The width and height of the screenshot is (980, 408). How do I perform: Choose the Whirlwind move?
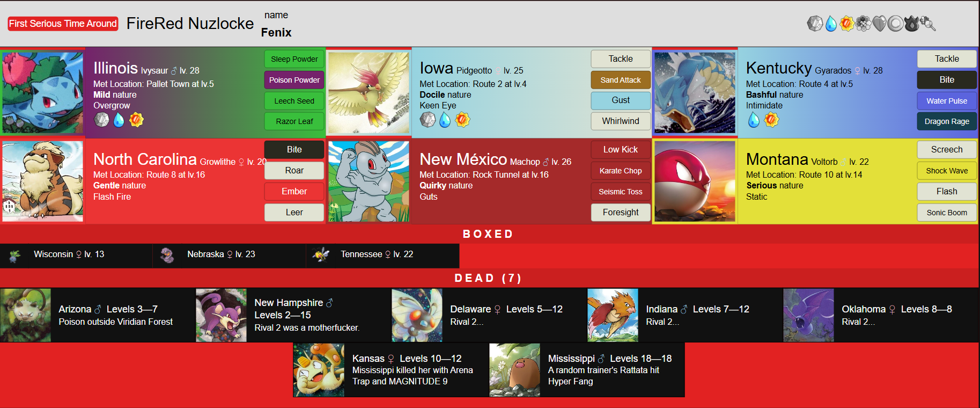tap(621, 121)
